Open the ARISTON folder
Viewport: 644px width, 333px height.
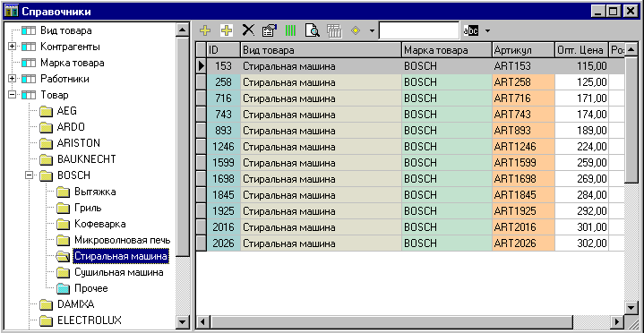coord(79,143)
